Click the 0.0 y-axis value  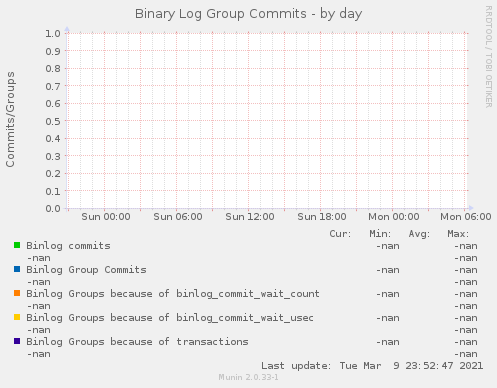pos(53,209)
